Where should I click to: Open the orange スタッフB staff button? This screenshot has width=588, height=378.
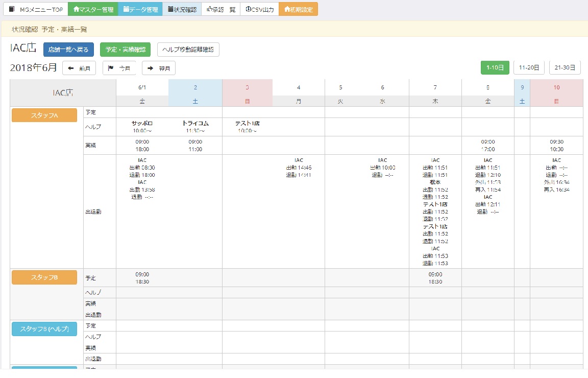(44, 277)
